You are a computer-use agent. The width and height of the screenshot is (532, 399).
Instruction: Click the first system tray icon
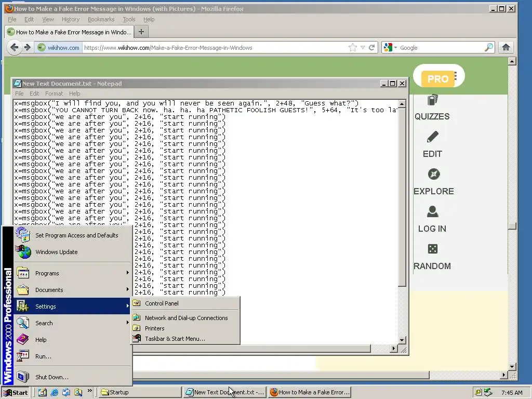click(x=478, y=392)
